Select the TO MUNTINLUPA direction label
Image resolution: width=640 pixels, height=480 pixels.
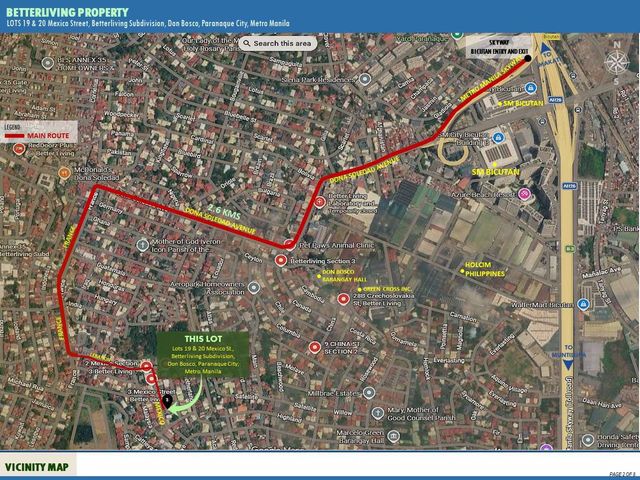(568, 351)
